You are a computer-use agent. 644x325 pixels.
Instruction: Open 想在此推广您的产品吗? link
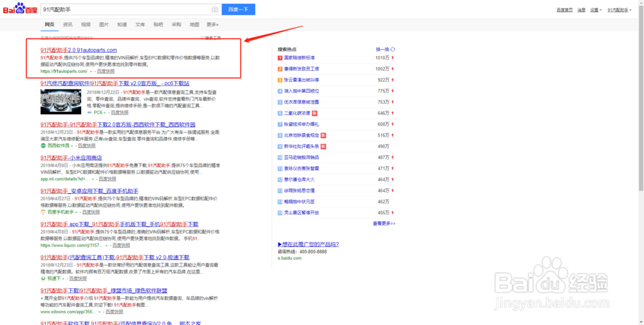coord(308,244)
